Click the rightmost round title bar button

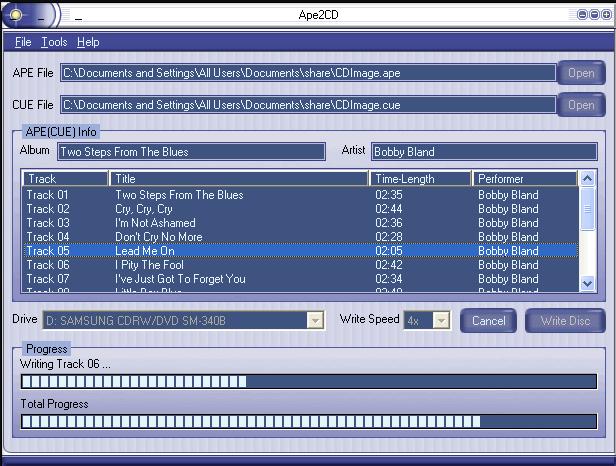coord(606,15)
